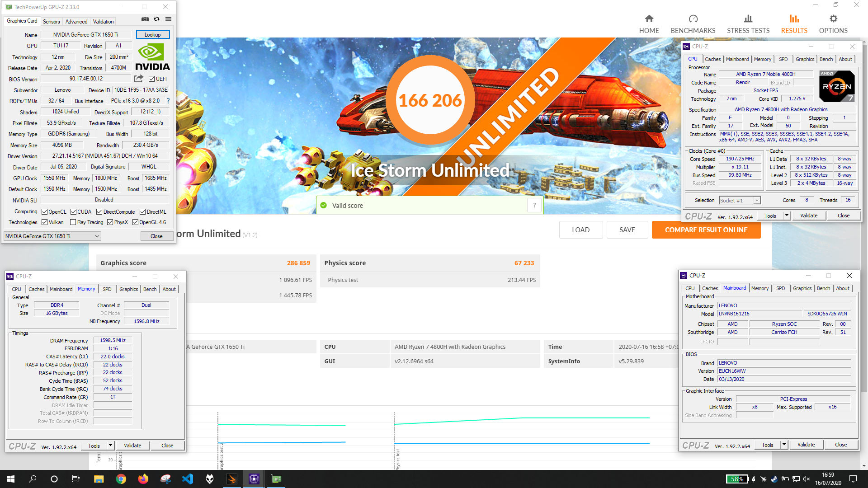This screenshot has width=868, height=488.
Task: Launch Firefox from taskbar
Action: (143, 479)
